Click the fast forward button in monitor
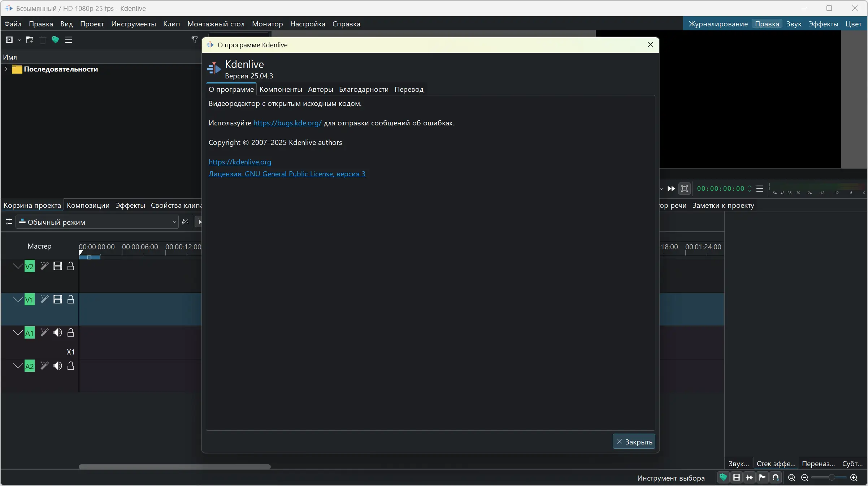Screen dimensions: 868x486 click(671, 189)
